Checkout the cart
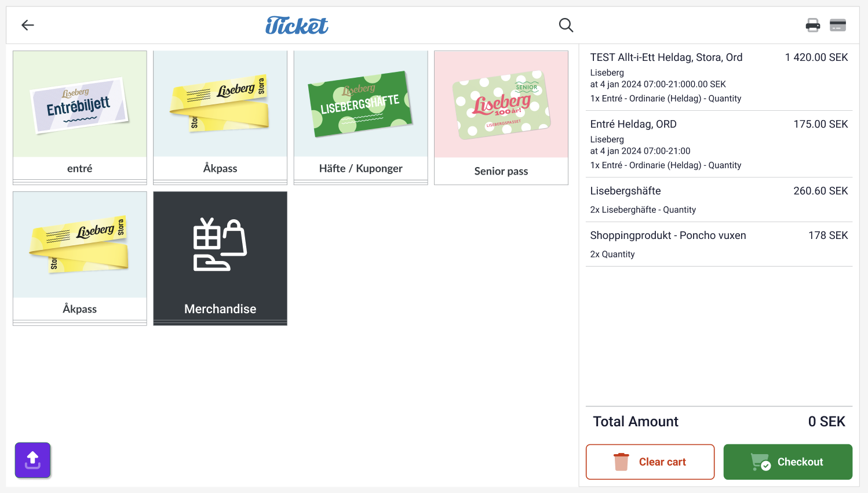 788,462
